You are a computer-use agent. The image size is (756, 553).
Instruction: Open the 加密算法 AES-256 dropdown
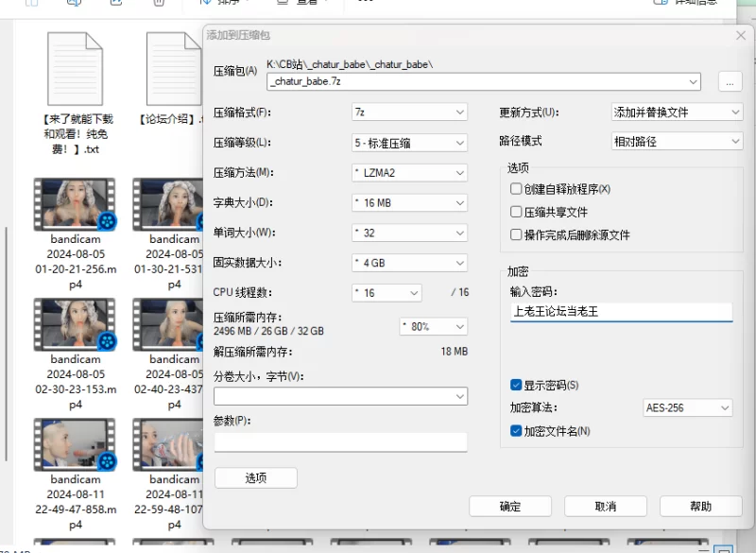(x=687, y=408)
